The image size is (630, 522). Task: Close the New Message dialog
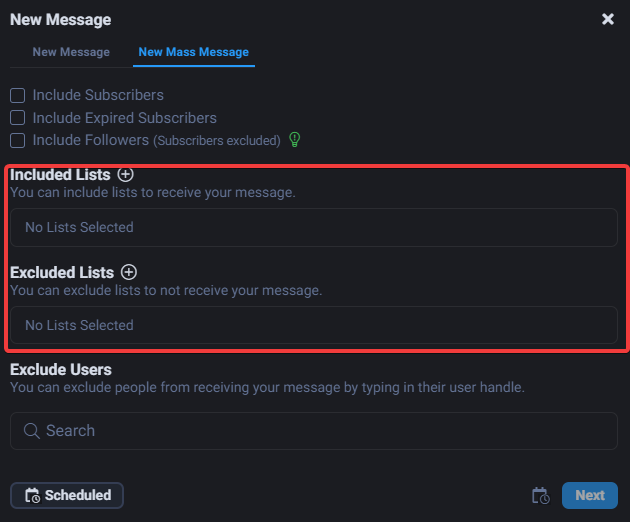point(608,19)
